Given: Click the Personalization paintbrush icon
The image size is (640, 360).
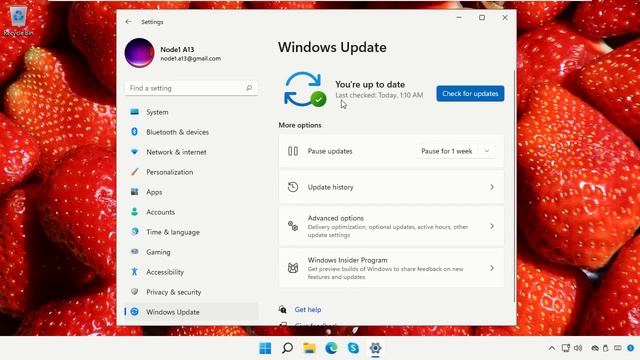Looking at the screenshot, I should tap(134, 171).
